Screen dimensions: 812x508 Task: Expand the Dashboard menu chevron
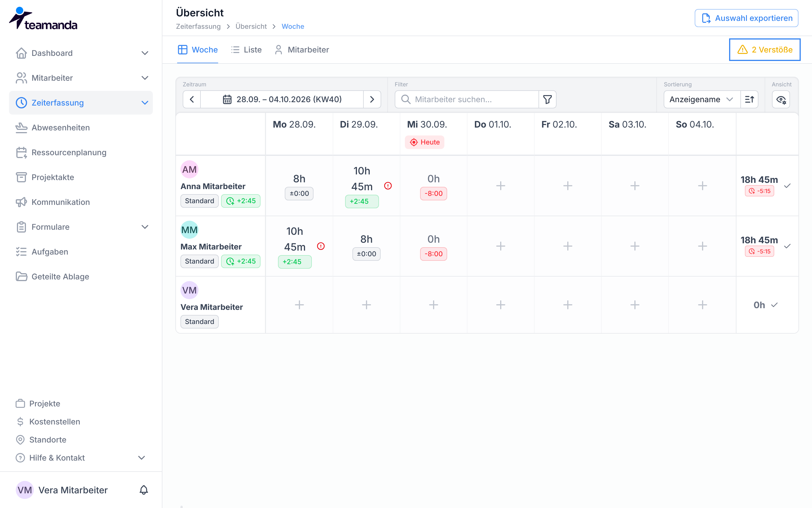point(145,53)
